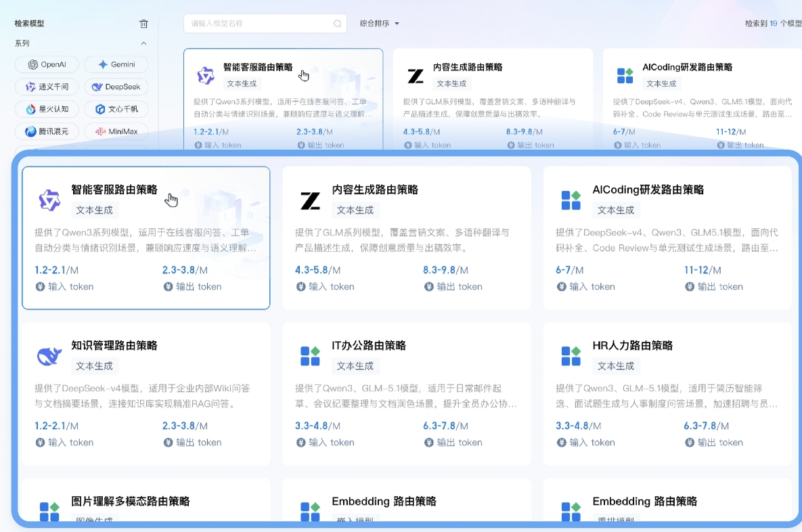802x532 pixels.
Task: Click output token coin icon on enlarged 内容生成路由策略 card
Action: (x=428, y=286)
